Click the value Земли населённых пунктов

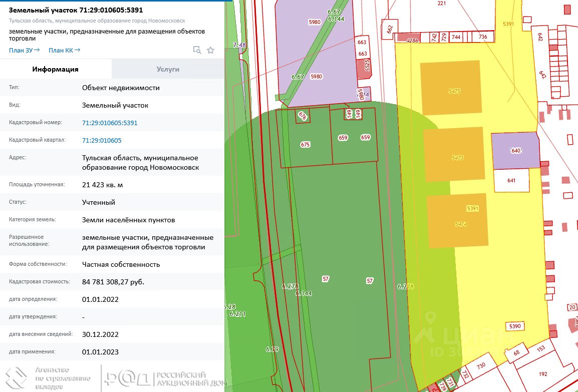click(x=129, y=220)
